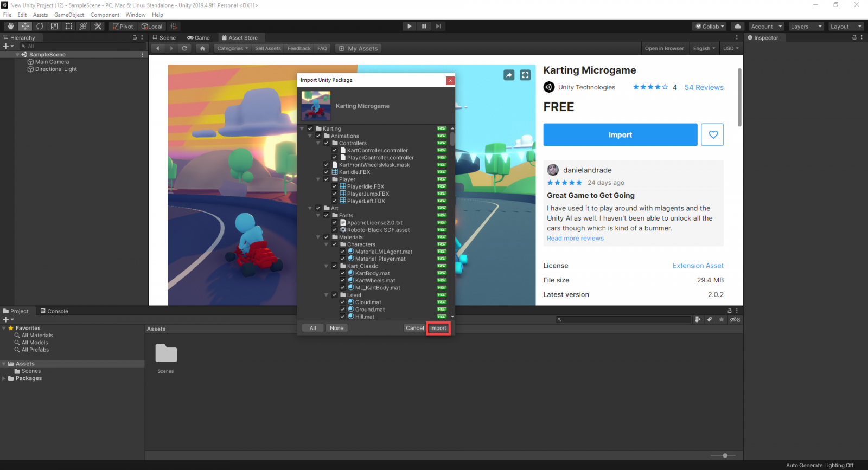Open the Layers dropdown
The image size is (868, 470).
click(x=806, y=26)
